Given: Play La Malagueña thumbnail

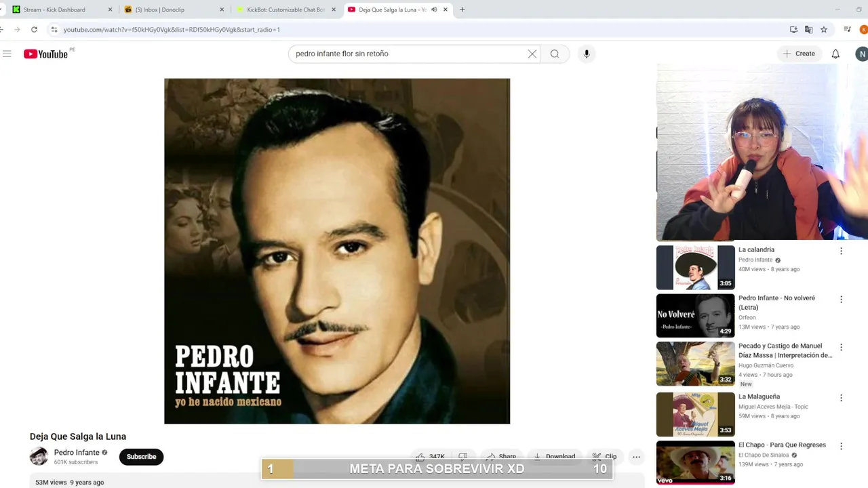Looking at the screenshot, I should click(x=696, y=414).
